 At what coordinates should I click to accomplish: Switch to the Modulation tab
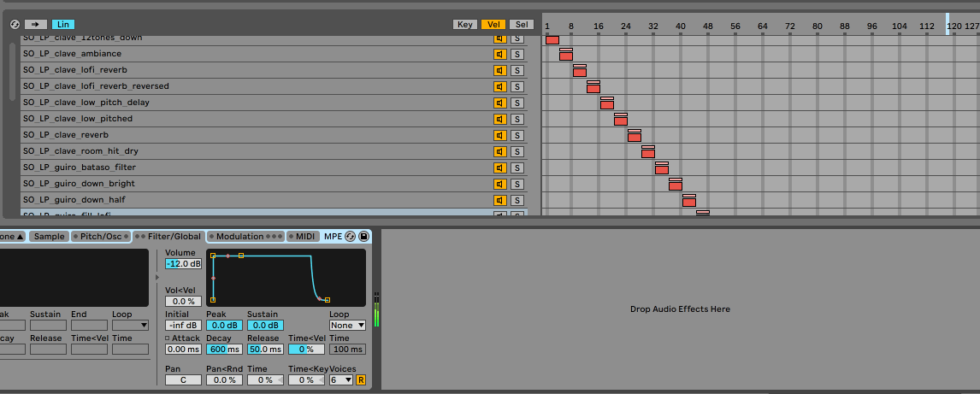point(239,237)
